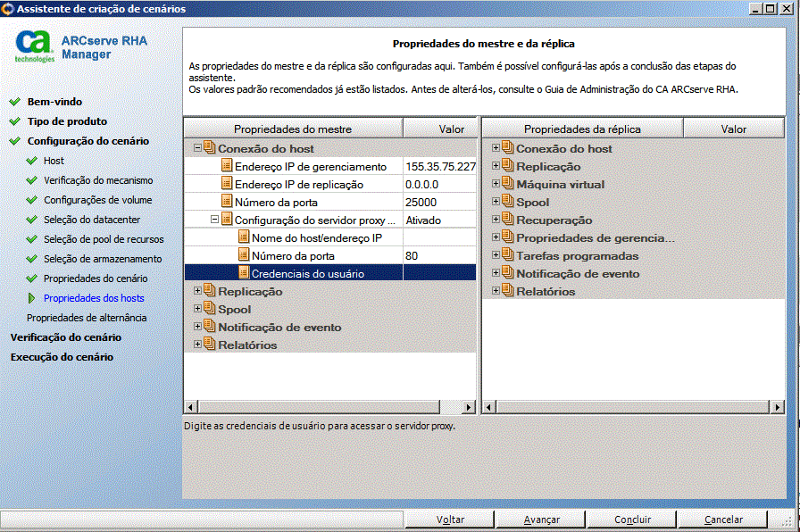
Task: Click the Tarefas programadas folder icon
Action: [x=508, y=254]
